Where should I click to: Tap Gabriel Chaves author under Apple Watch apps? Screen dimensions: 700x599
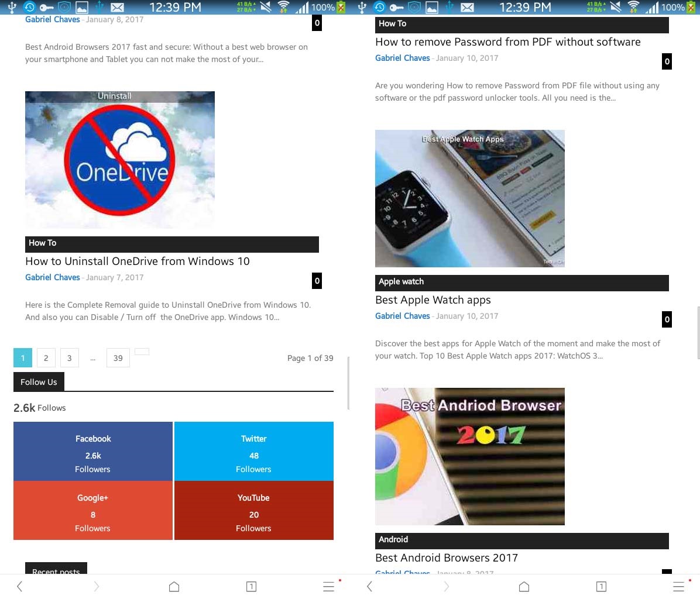402,316
